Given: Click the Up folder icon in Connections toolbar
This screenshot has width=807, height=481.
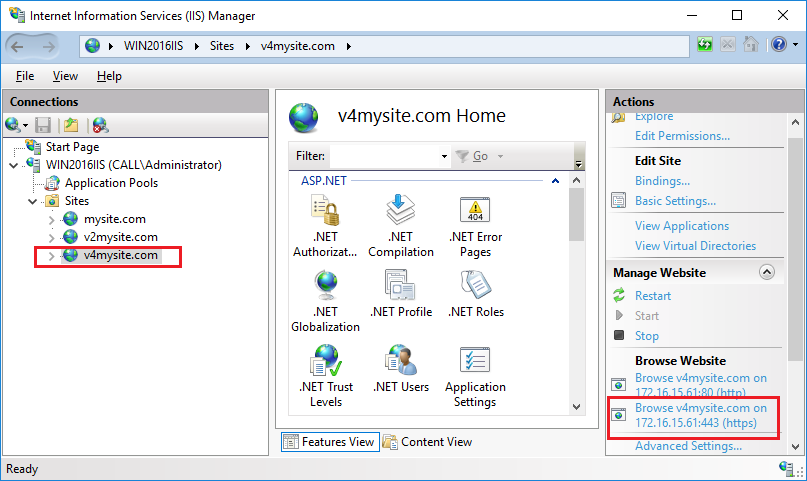Looking at the screenshot, I should click(x=71, y=125).
